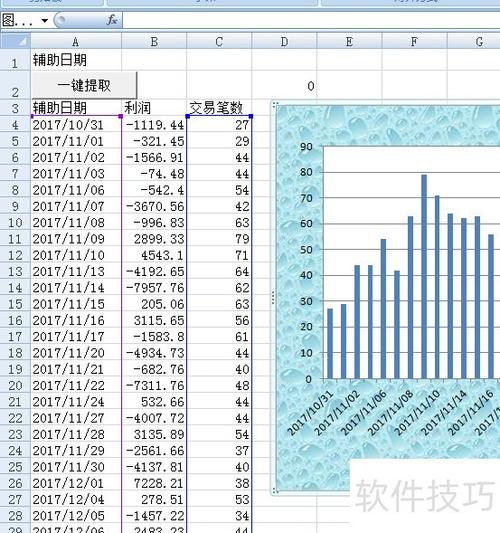Click trade count cell 37
Image resolution: width=500 pixels, height=533 pixels.
[x=219, y=450]
